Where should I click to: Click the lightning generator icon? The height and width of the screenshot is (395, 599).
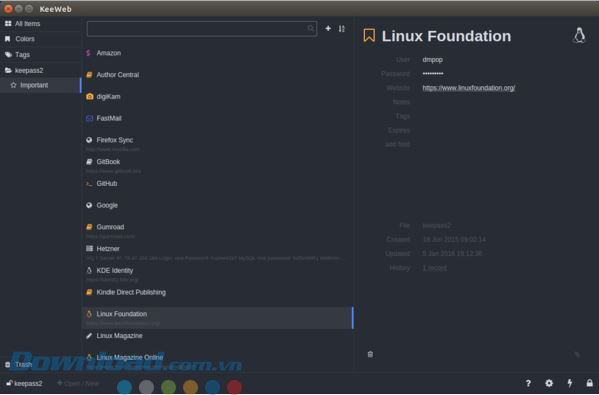tap(570, 383)
